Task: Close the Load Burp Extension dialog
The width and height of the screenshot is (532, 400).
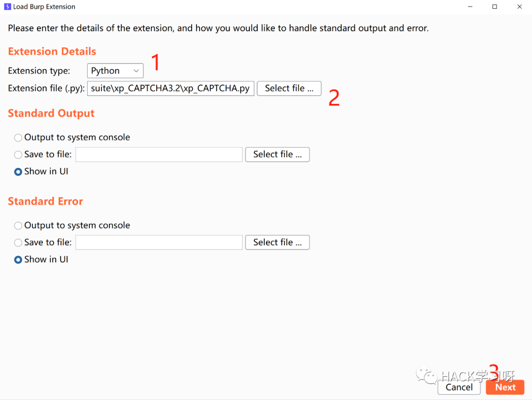Action: (x=520, y=7)
